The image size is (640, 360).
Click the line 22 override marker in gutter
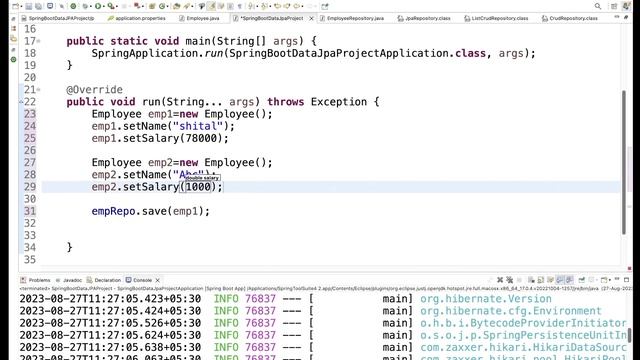tap(21, 102)
